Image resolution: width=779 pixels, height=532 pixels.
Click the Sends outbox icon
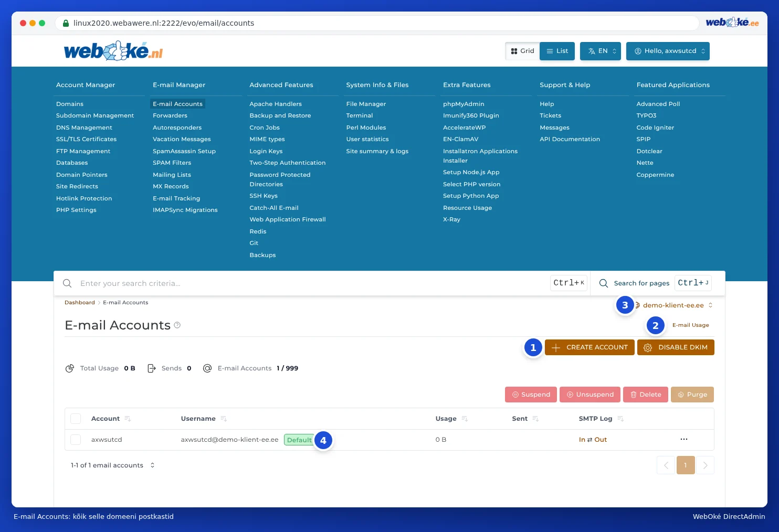(x=152, y=368)
